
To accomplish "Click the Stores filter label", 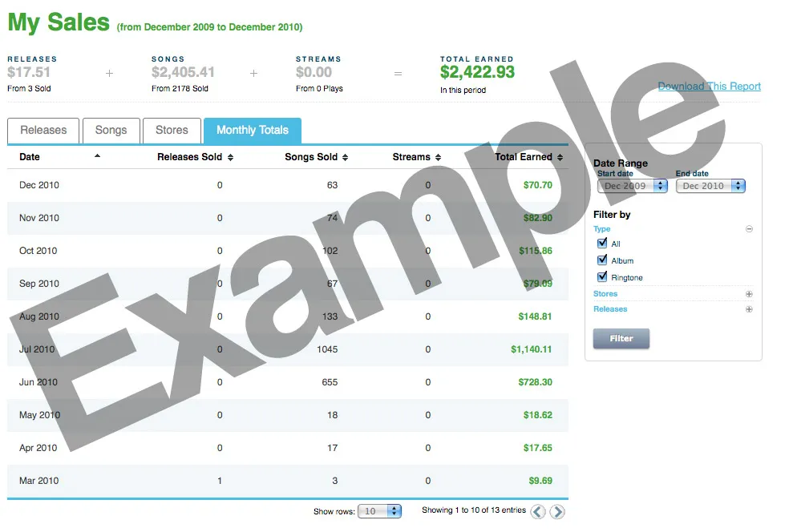I will click(x=605, y=294).
